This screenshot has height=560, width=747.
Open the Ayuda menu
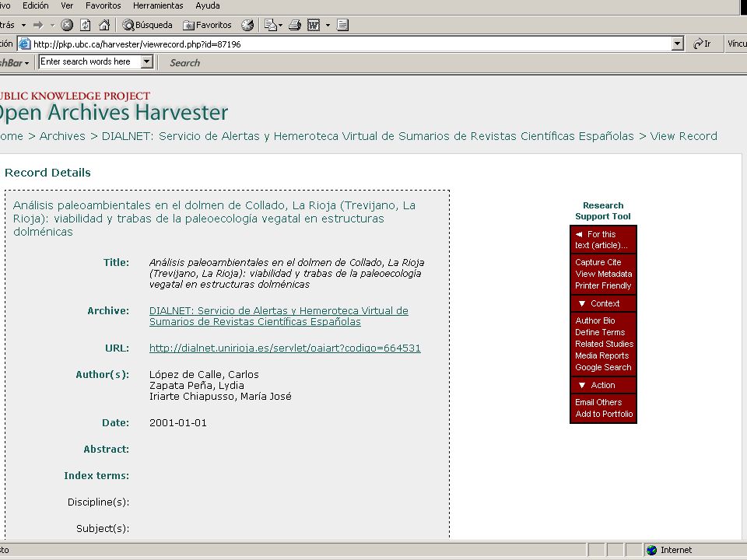[x=208, y=5]
